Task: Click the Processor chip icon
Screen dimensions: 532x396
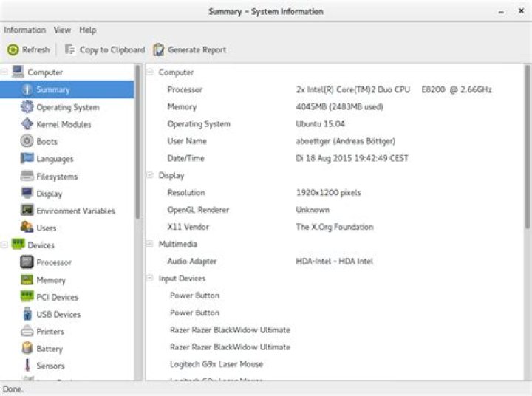Action: tap(27, 262)
